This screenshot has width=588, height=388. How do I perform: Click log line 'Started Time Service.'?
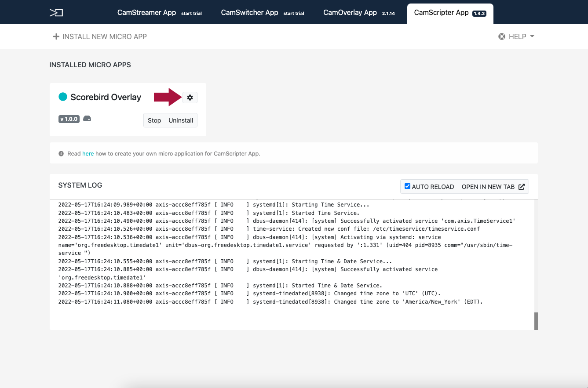[209, 213]
